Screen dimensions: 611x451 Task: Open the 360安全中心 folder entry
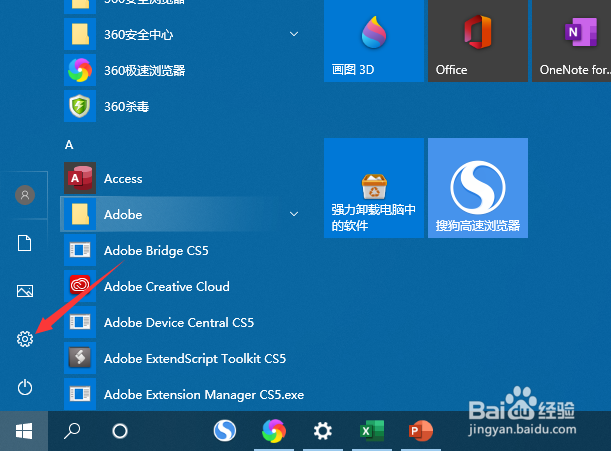pos(183,34)
